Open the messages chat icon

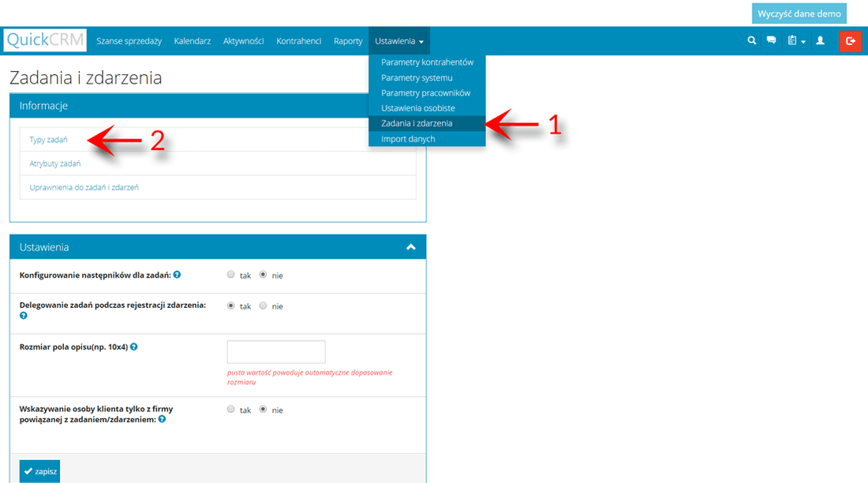tap(771, 39)
